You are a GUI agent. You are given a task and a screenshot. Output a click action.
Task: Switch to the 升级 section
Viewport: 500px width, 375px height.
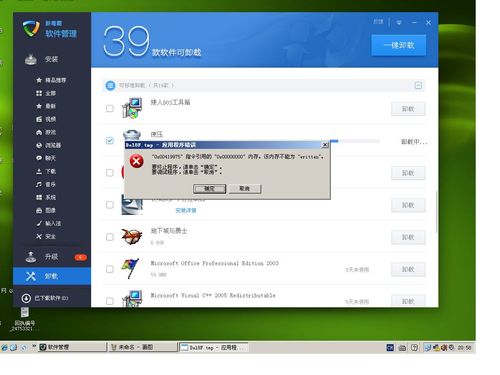pyautogui.click(x=52, y=256)
